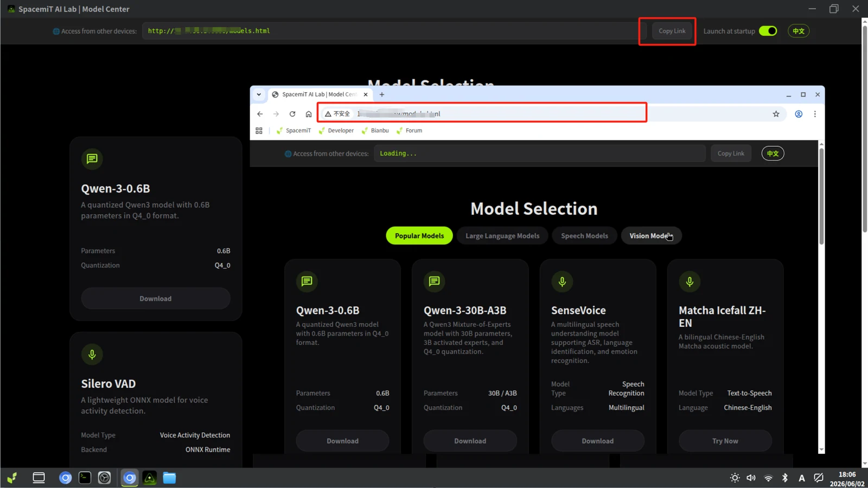This screenshot has height=488, width=868.
Task: Switch language with 中文 in browser page
Action: 773,153
